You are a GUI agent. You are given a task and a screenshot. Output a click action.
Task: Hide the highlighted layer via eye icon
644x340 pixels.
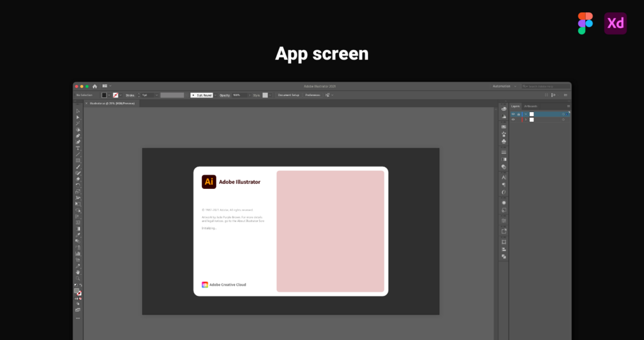tap(513, 114)
